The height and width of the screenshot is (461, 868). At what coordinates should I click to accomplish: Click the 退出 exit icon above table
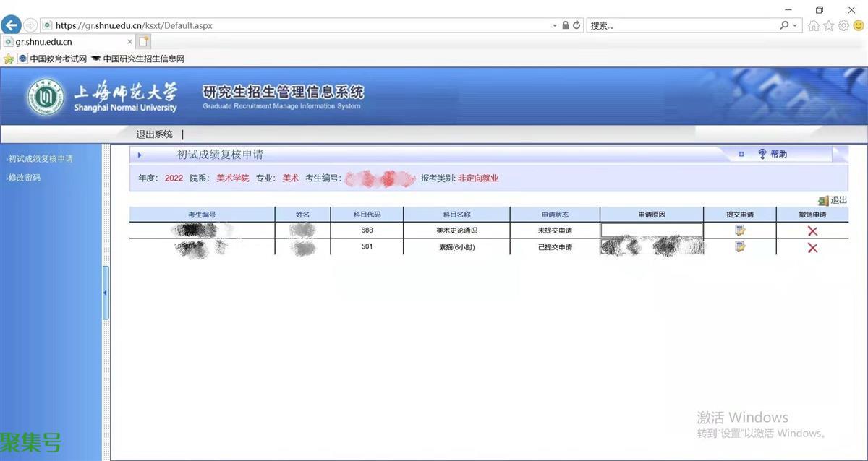[823, 201]
